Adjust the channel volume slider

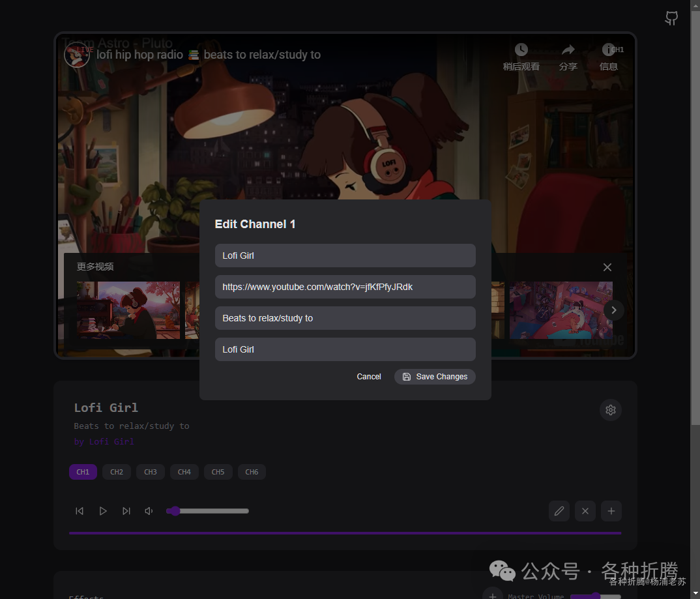pyautogui.click(x=208, y=510)
